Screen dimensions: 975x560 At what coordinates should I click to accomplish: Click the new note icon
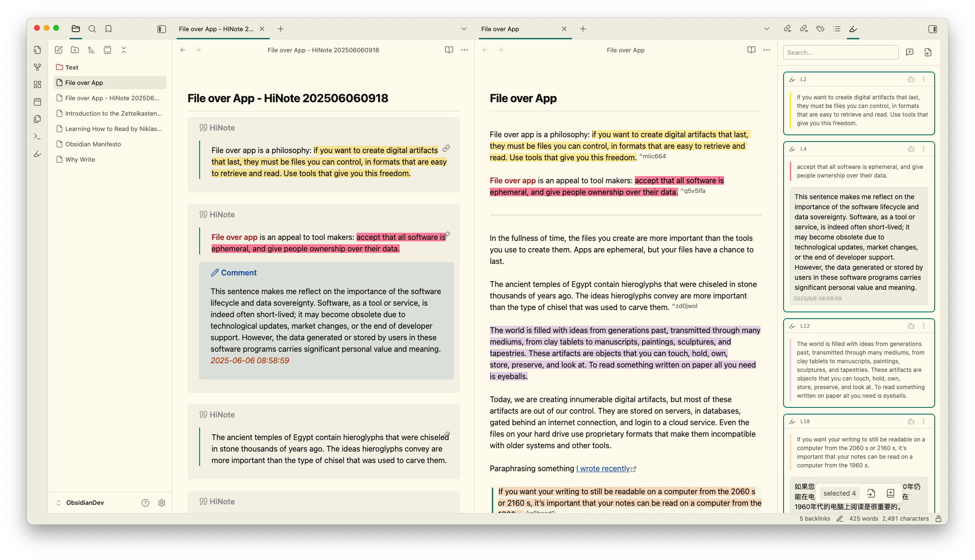click(59, 50)
